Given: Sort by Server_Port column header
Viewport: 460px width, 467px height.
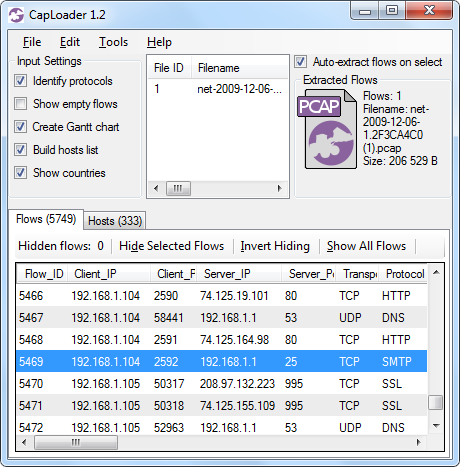Looking at the screenshot, I should pos(309,274).
